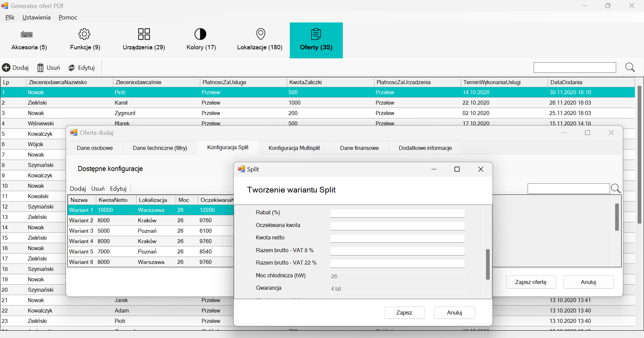Click Edytuj above the configurations table

(118, 189)
